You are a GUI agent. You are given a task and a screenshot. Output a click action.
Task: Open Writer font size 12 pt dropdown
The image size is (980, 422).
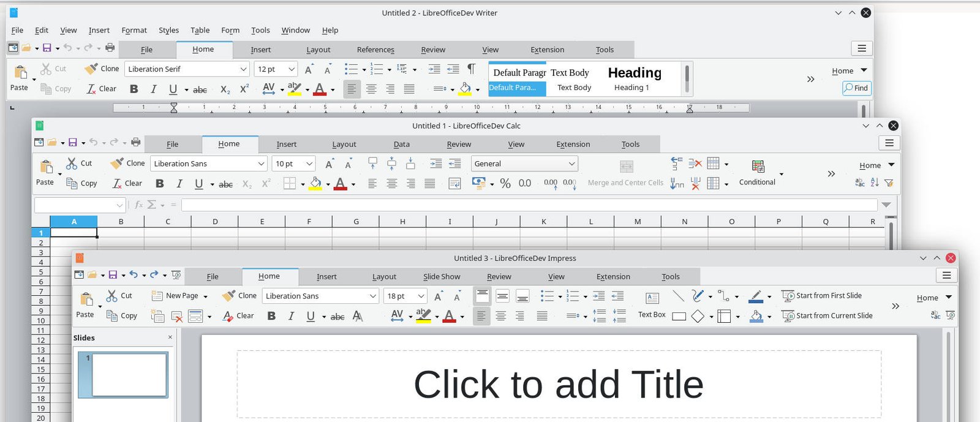(x=292, y=69)
